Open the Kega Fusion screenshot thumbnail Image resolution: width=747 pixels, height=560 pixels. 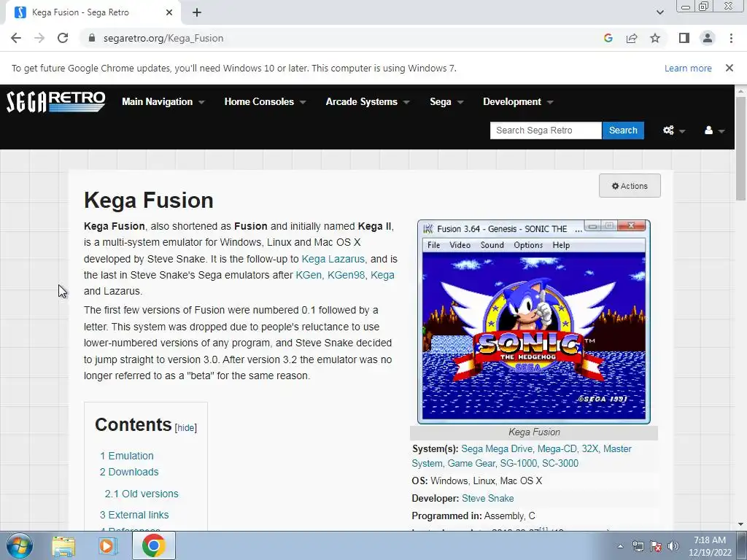(533, 322)
